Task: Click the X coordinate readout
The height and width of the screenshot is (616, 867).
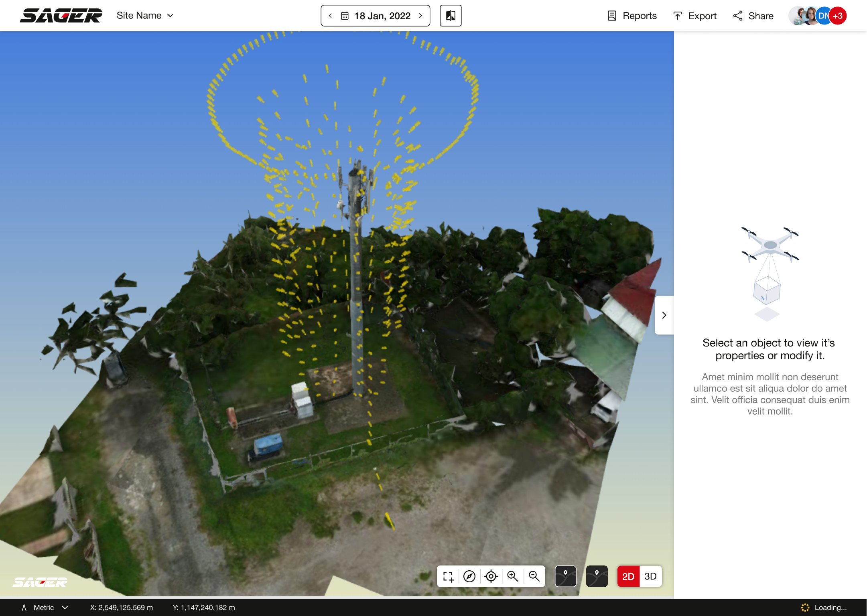Action: (122, 608)
